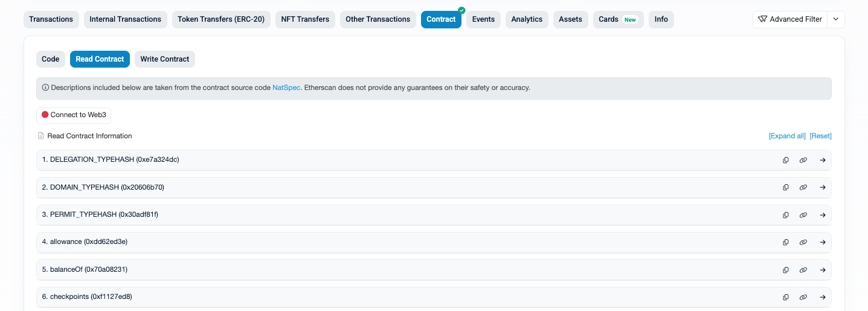Screen dimensions: 868x311
Task: Switch to Analytics tab
Action: tap(527, 19)
